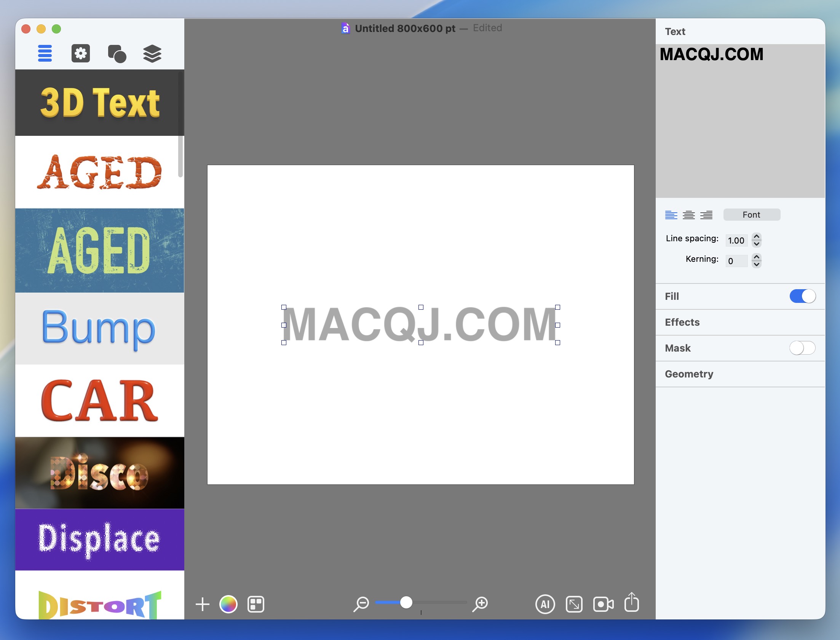Viewport: 840px width, 640px height.
Task: Enable the Mask switch
Action: coord(802,348)
